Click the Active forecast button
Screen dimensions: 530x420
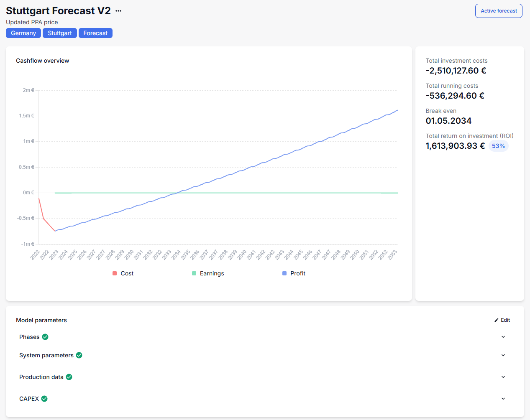point(499,11)
